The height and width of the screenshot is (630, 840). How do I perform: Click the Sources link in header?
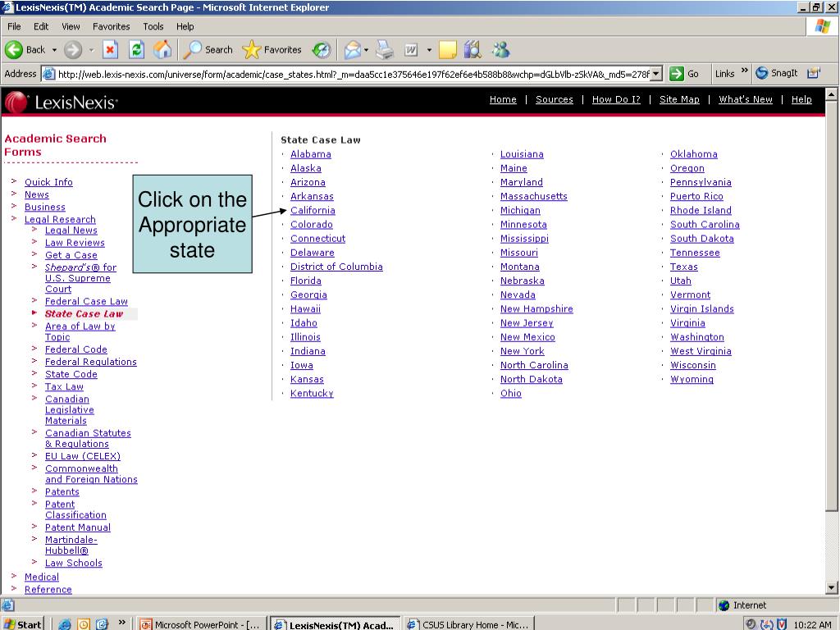(554, 99)
